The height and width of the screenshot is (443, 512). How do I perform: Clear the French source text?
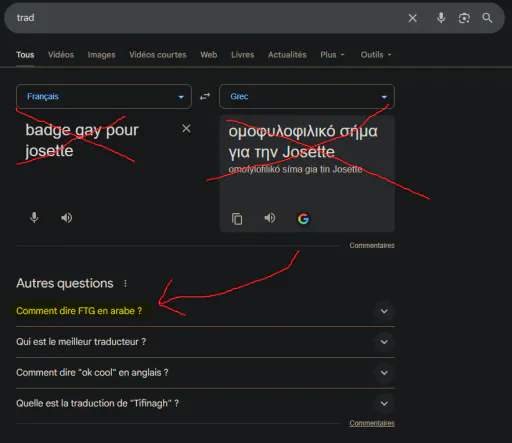click(x=186, y=128)
